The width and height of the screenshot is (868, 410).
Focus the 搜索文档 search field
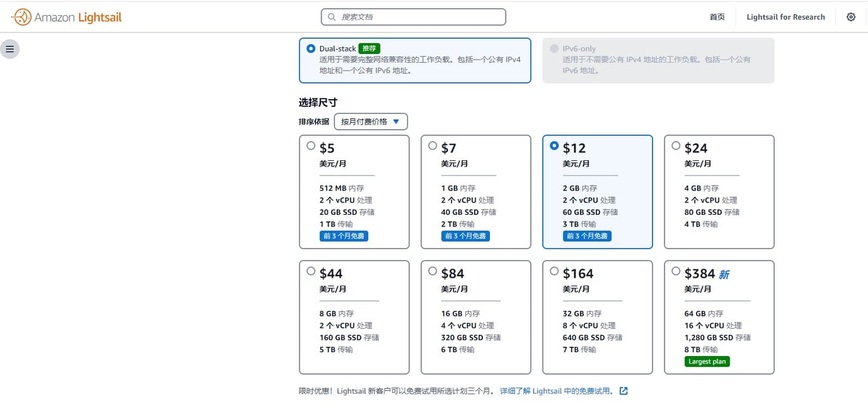[414, 17]
